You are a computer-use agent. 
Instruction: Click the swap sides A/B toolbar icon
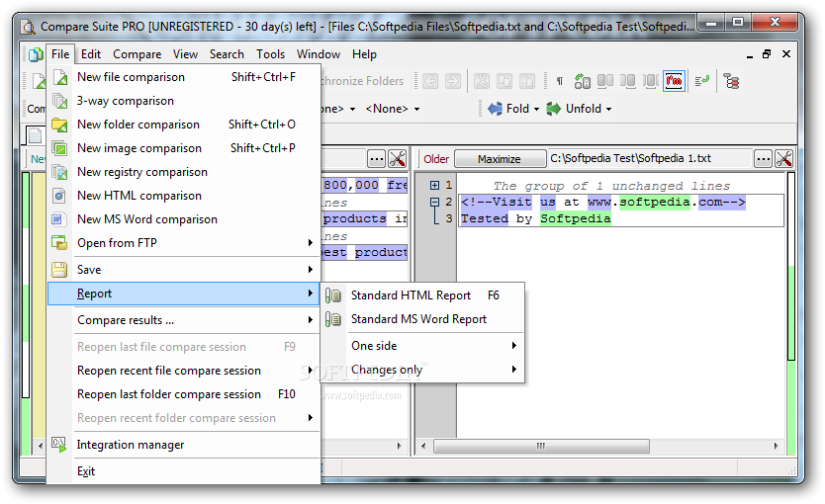582,81
